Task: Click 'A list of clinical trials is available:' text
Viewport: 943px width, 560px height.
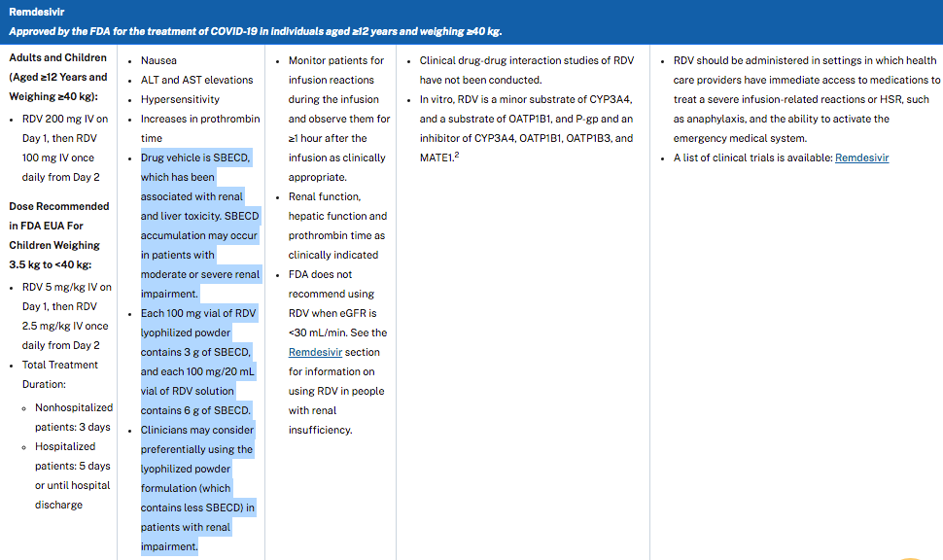Action: click(753, 157)
